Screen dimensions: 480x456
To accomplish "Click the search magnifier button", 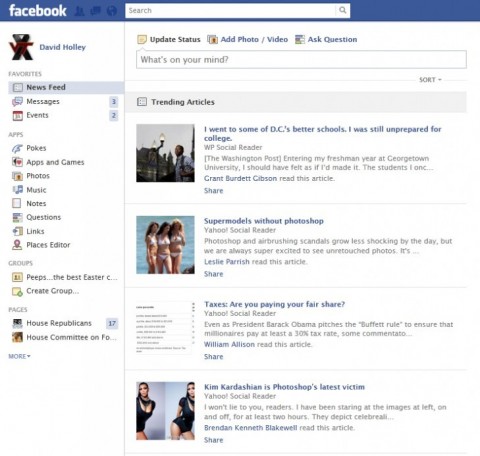I will [x=342, y=10].
